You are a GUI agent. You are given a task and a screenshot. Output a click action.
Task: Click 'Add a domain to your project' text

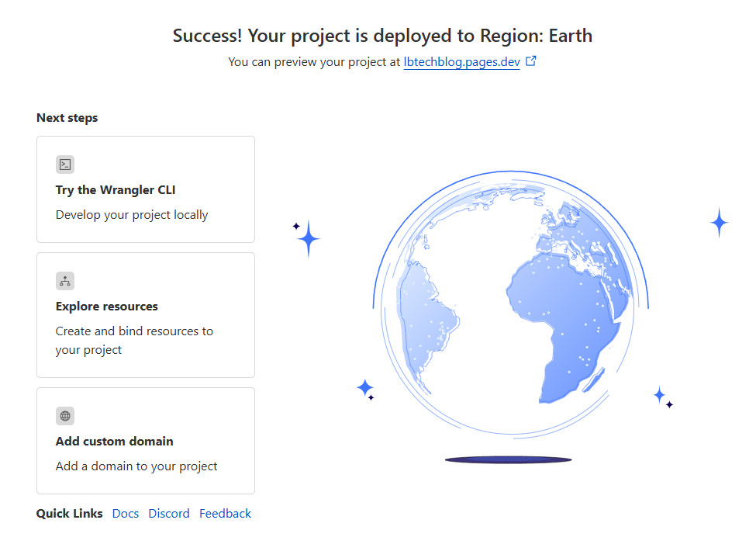pos(136,466)
